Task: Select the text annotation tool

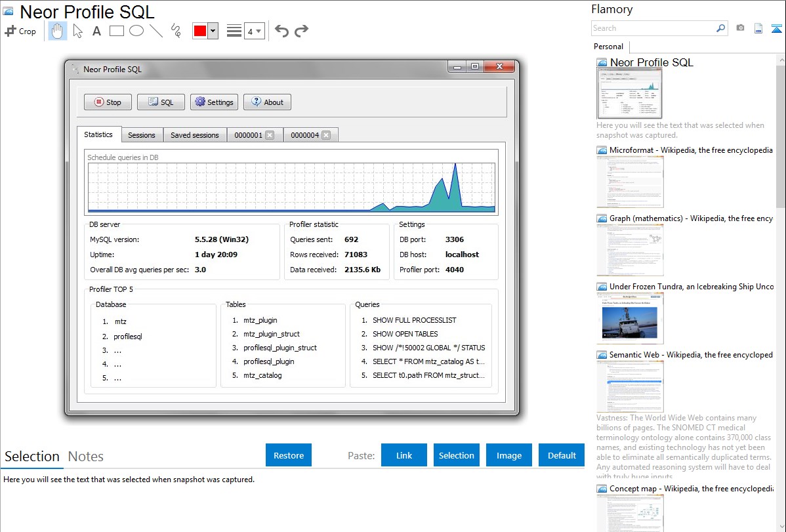Action: (96, 31)
